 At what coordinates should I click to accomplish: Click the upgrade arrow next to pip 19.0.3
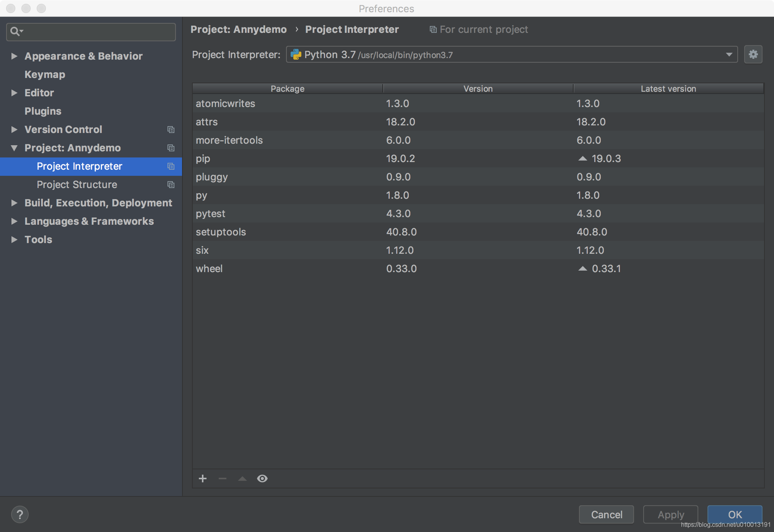click(582, 159)
